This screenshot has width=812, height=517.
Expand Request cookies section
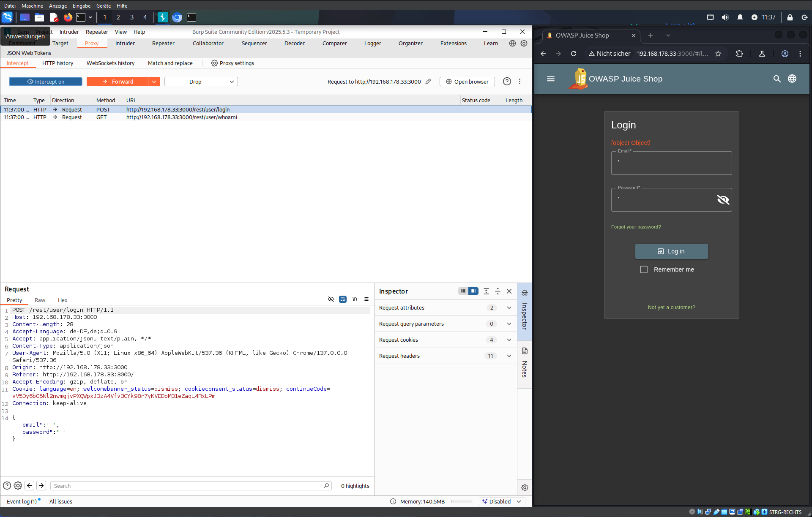[x=509, y=340]
